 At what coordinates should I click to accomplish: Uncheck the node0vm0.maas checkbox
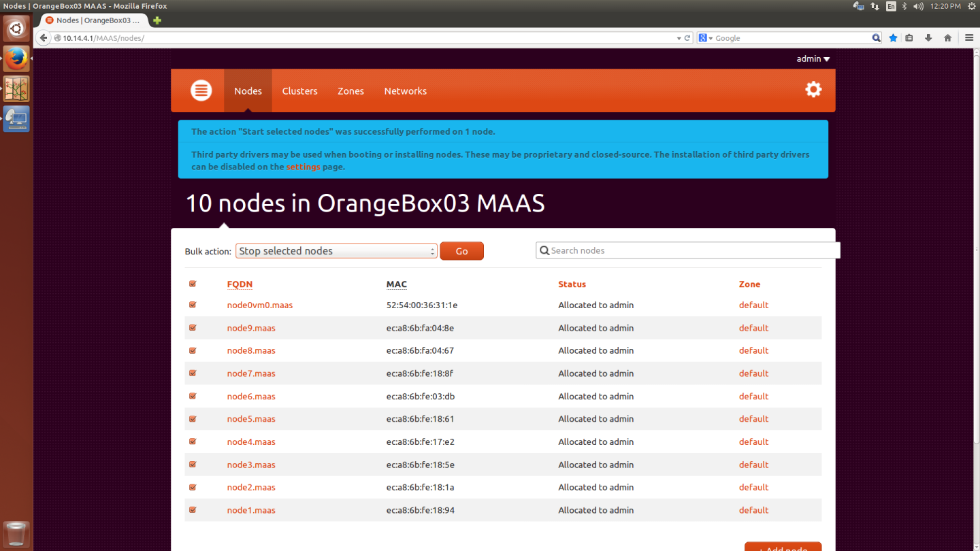point(193,305)
